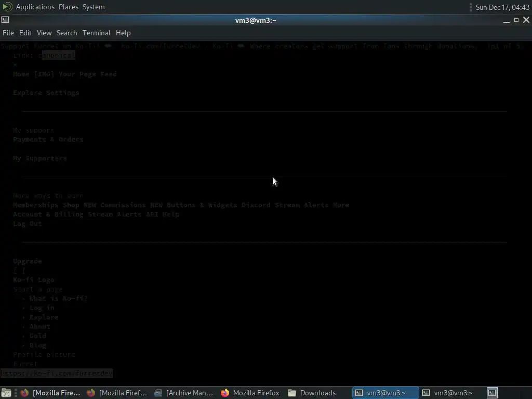Follow the Ko-fi Logo link
Viewport: 532px width, 399px height.
(34, 280)
